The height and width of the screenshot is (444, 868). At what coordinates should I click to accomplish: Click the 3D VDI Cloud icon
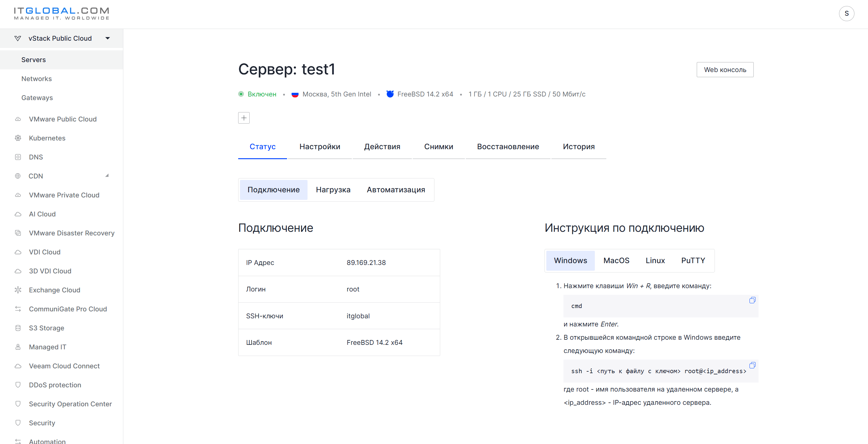tap(18, 271)
